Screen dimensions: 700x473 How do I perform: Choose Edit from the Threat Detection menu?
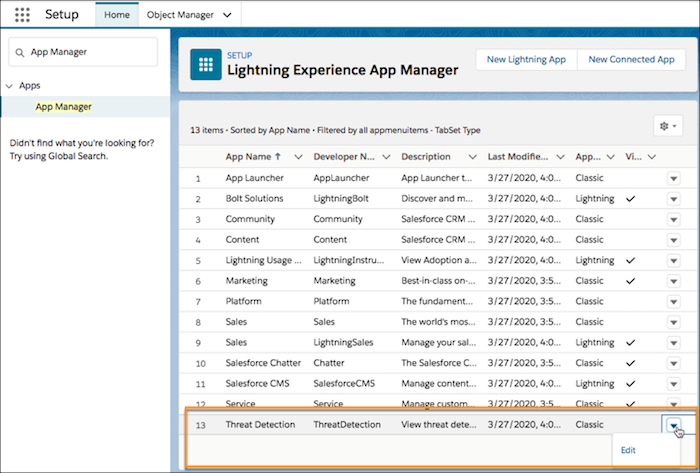[628, 450]
